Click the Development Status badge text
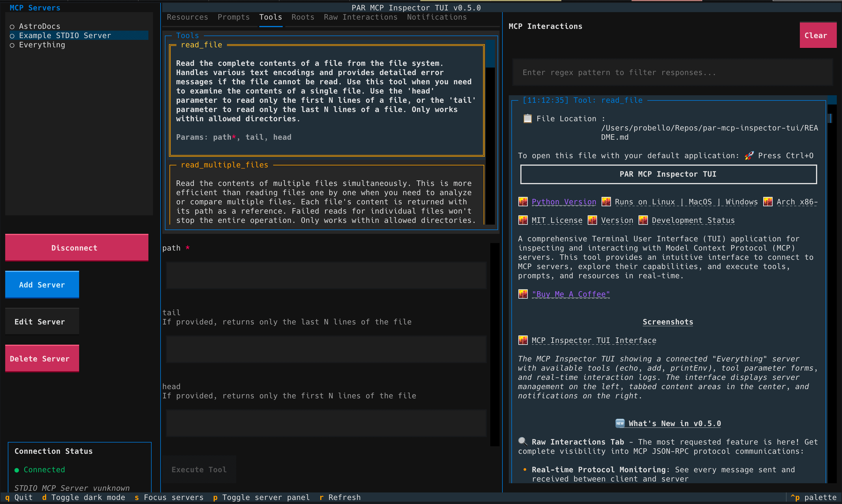 pos(693,221)
